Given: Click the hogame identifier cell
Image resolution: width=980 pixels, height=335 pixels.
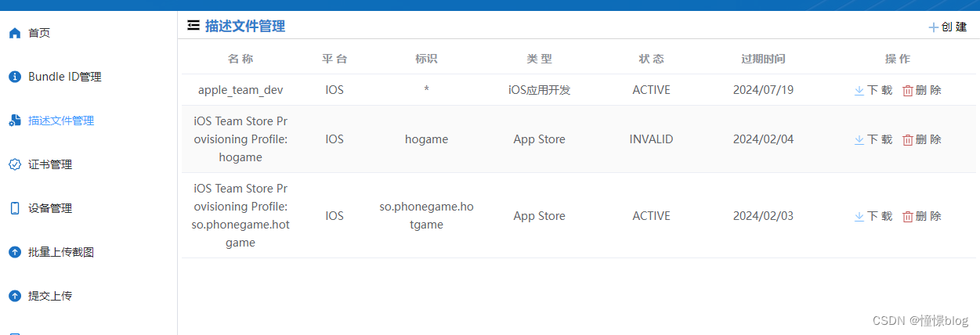Looking at the screenshot, I should pos(426,139).
